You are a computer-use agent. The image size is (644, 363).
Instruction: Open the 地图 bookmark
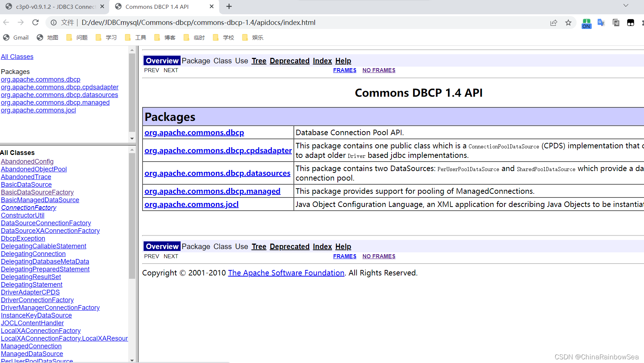pos(48,37)
